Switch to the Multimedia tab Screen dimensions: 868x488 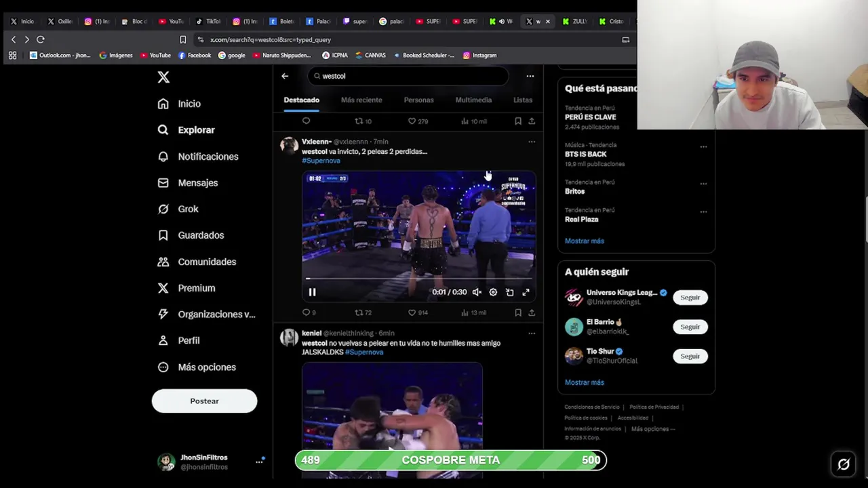pos(473,100)
